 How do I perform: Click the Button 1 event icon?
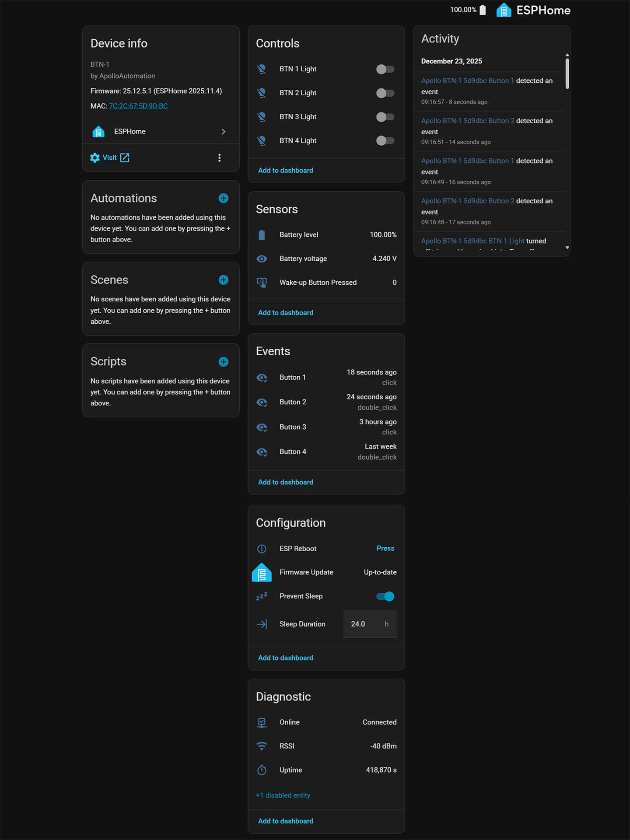262,378
